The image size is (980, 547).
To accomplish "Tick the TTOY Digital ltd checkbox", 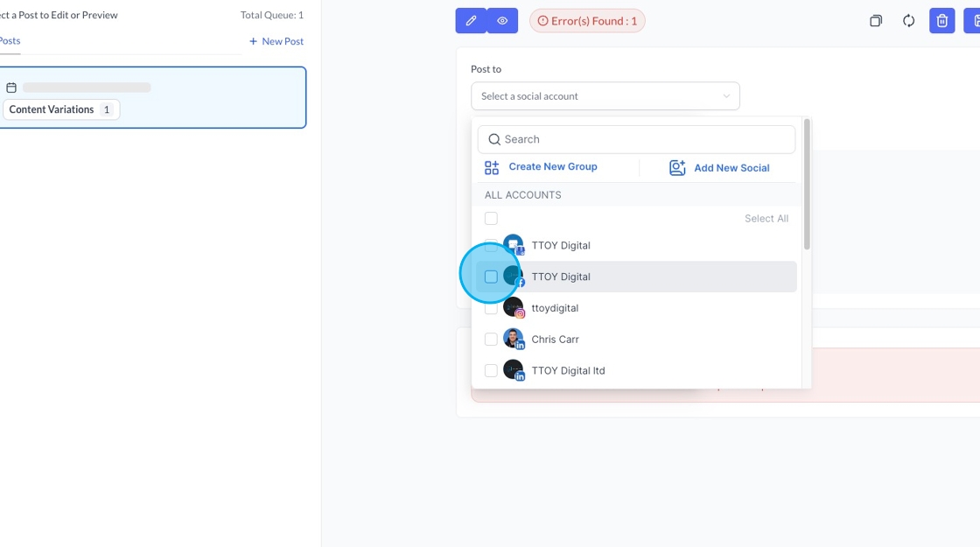I will [x=491, y=370].
